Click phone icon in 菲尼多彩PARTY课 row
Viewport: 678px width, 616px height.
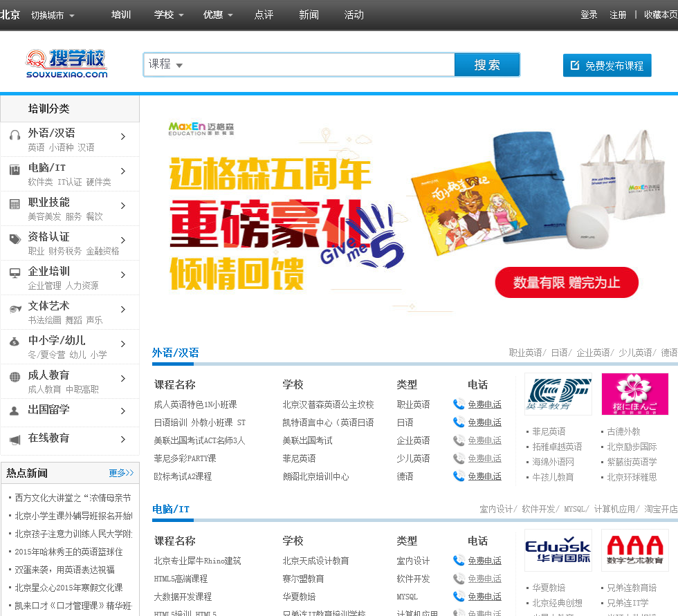[x=459, y=458]
